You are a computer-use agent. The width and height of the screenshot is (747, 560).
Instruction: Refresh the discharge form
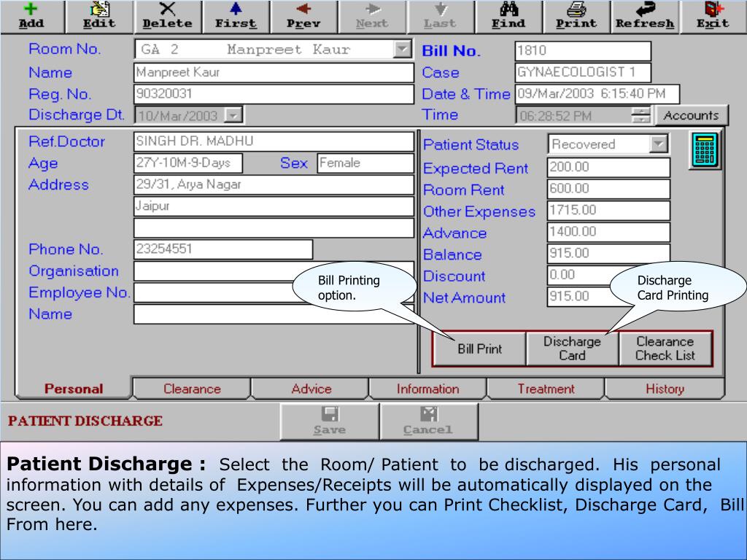pyautogui.click(x=645, y=16)
